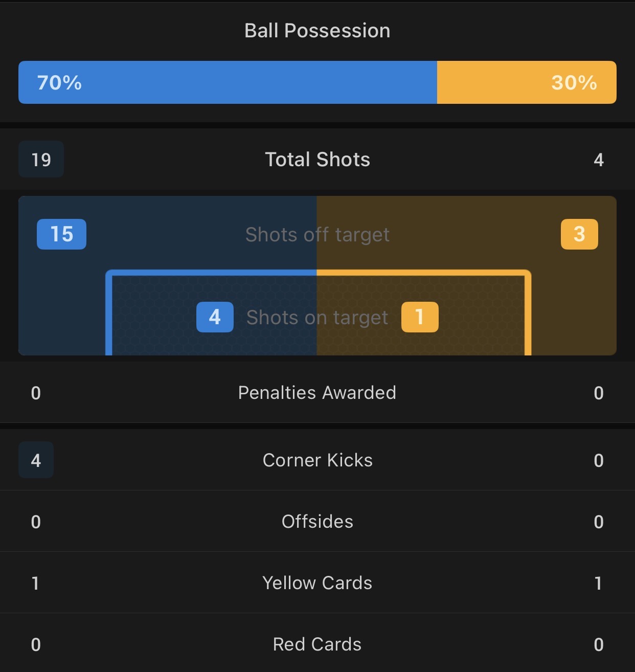
Task: Click the orange 1 shots on target badge
Action: tap(420, 317)
